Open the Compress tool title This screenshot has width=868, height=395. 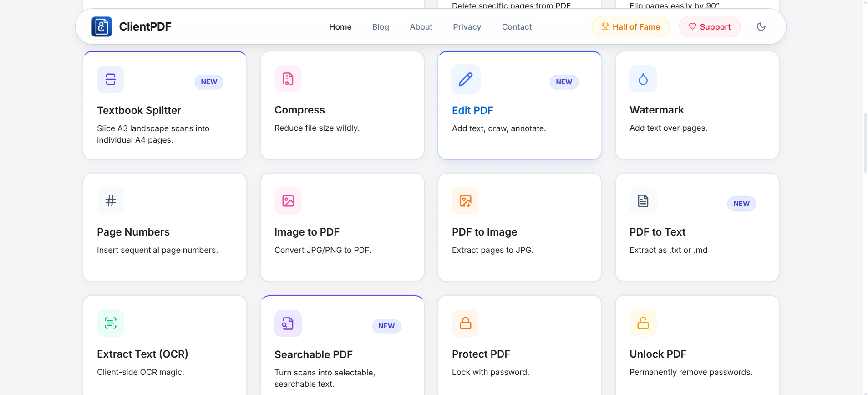tap(299, 110)
